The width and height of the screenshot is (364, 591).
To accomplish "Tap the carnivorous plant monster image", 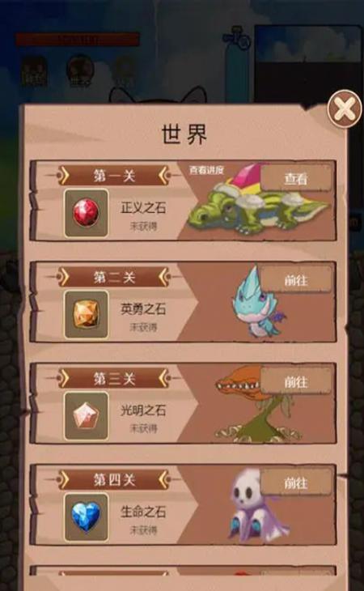I will click(x=256, y=406).
